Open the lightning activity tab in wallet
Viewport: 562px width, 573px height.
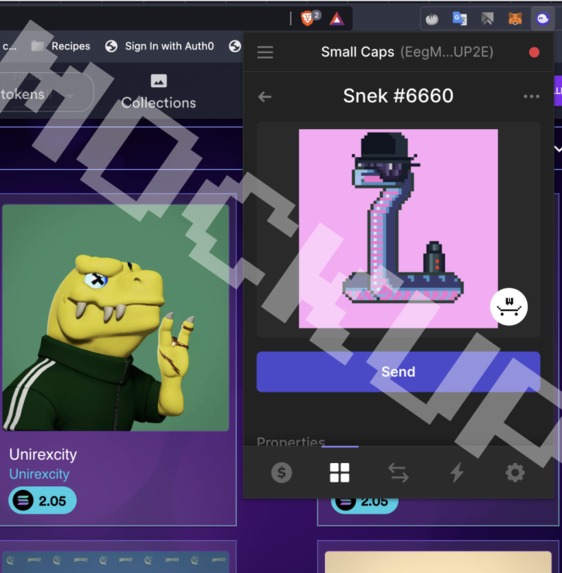click(x=457, y=473)
